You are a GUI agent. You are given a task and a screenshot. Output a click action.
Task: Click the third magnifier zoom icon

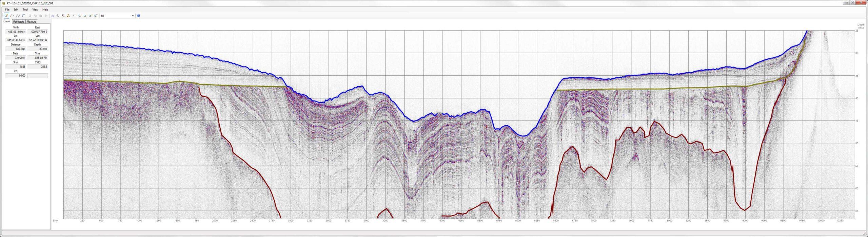click(91, 16)
